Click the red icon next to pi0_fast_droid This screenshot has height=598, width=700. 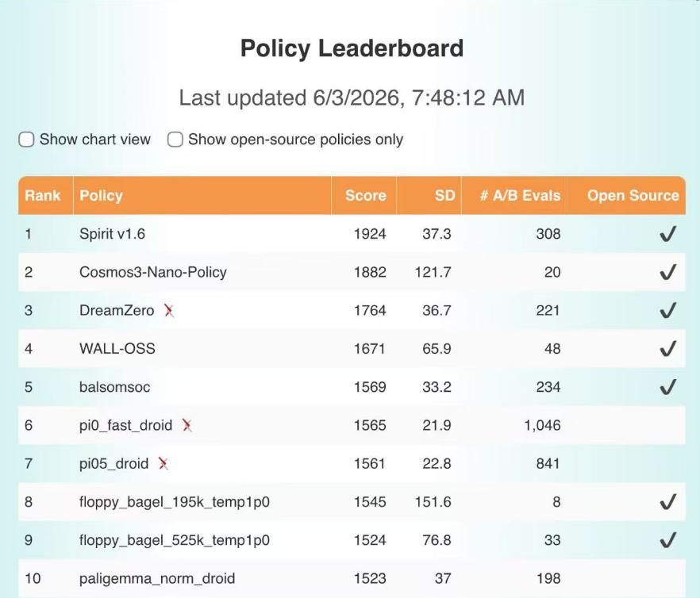pyautogui.click(x=187, y=425)
